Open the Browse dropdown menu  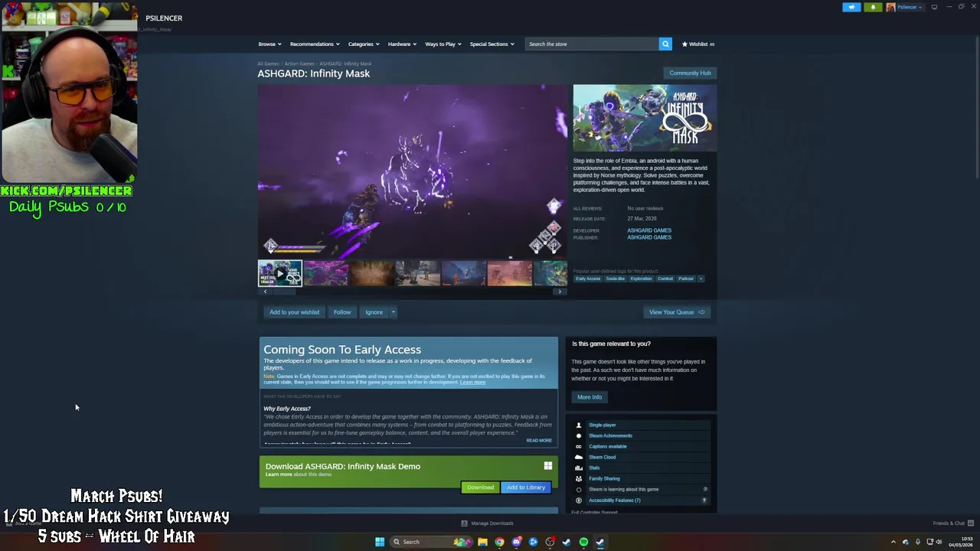tap(269, 44)
